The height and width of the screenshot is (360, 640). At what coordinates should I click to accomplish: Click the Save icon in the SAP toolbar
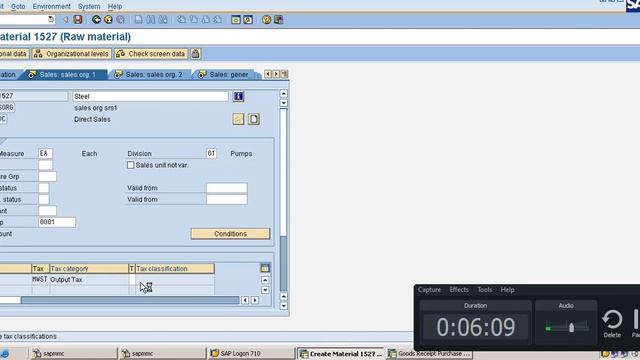[x=78, y=20]
